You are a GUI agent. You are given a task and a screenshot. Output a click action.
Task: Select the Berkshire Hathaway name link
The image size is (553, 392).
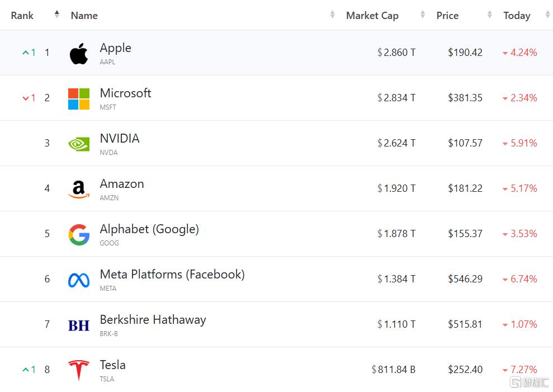click(153, 320)
